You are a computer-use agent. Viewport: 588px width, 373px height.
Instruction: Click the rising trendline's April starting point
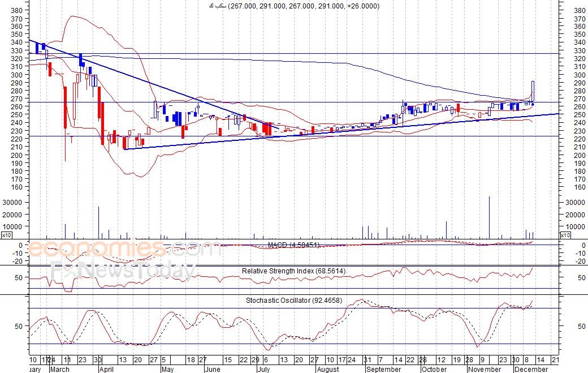124,149
